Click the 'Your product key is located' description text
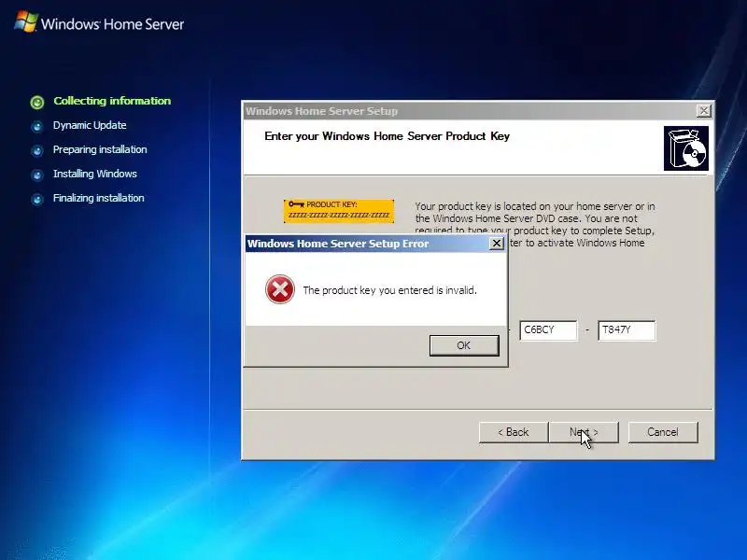Screen dimensions: 747x560 (535, 224)
